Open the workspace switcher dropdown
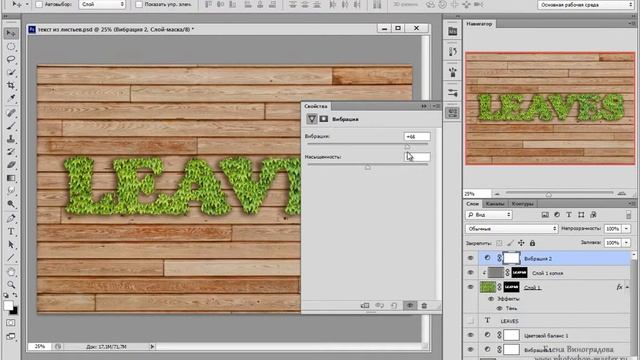640x360 pixels. (x=585, y=5)
